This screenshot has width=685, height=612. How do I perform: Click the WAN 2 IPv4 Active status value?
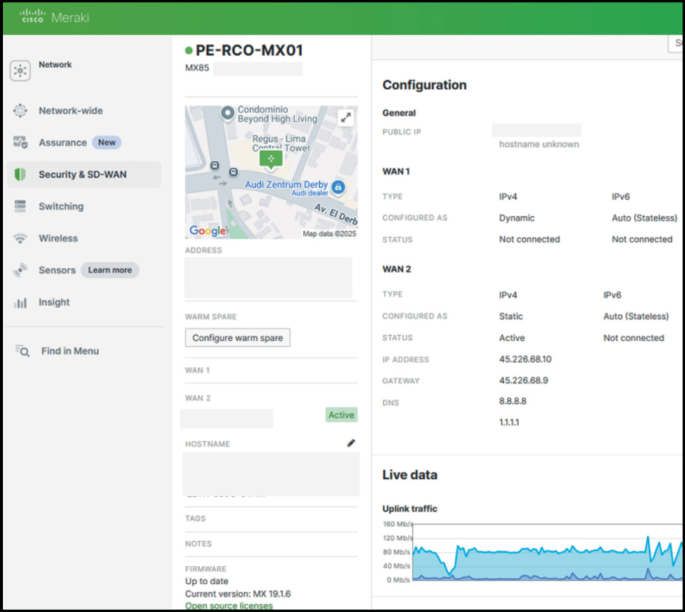click(x=512, y=338)
